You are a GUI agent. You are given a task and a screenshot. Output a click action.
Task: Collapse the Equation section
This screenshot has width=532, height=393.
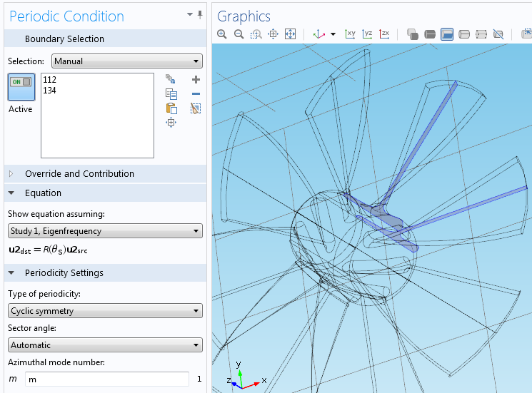click(x=11, y=193)
